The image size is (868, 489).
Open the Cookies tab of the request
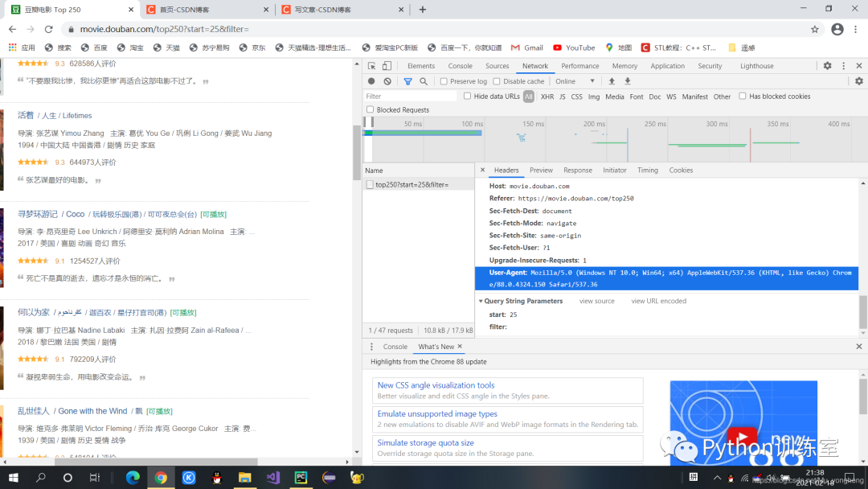[x=681, y=171]
